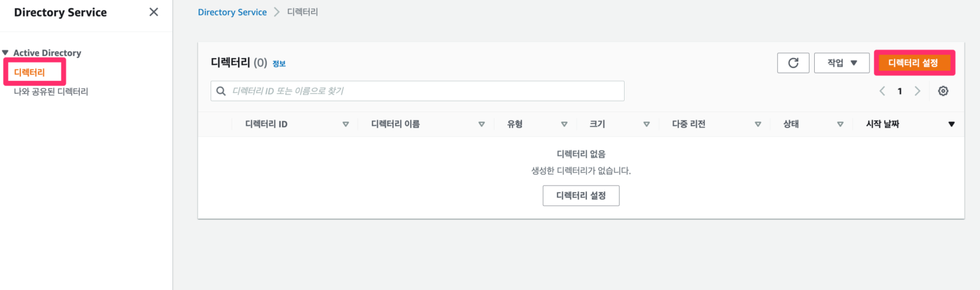Close the Directory Service side panel
This screenshot has width=980, height=290.
(x=154, y=12)
